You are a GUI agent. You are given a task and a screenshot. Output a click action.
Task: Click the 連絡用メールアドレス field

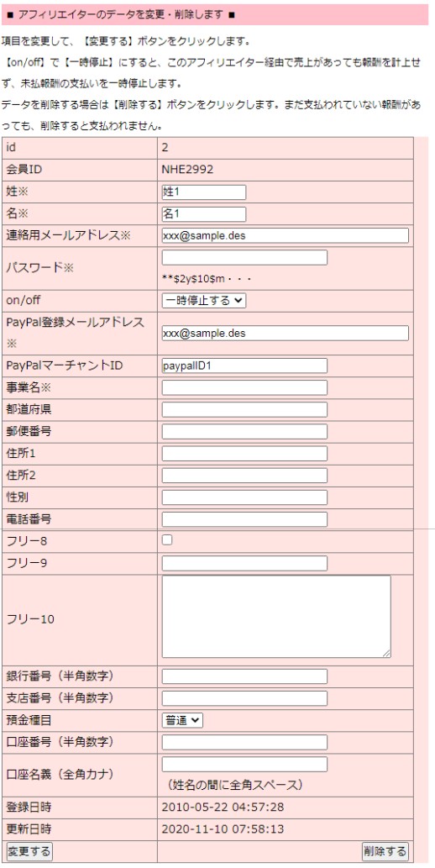click(285, 235)
